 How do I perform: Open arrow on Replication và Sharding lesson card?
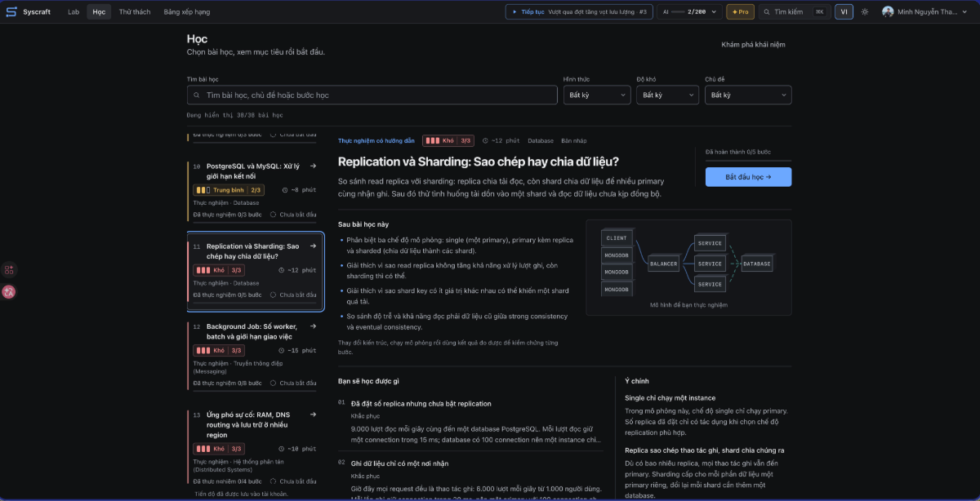click(x=313, y=246)
